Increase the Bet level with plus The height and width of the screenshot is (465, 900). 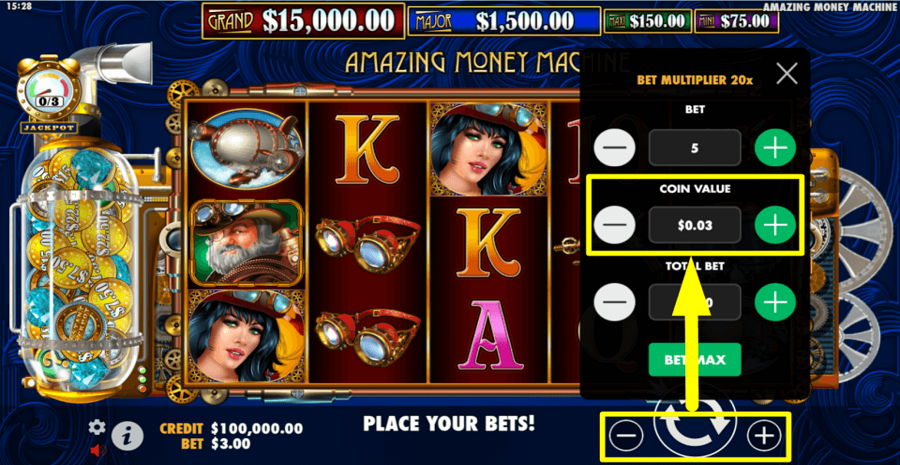[x=775, y=148]
